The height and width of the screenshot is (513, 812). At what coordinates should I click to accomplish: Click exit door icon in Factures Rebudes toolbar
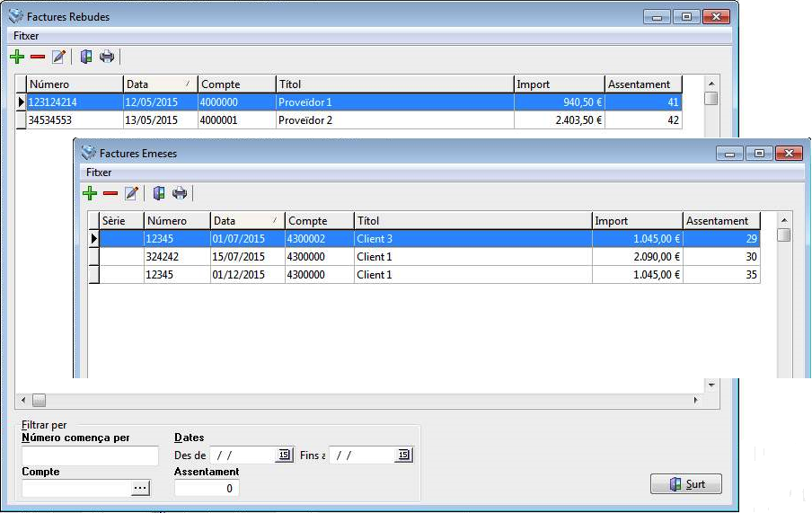[x=86, y=57]
